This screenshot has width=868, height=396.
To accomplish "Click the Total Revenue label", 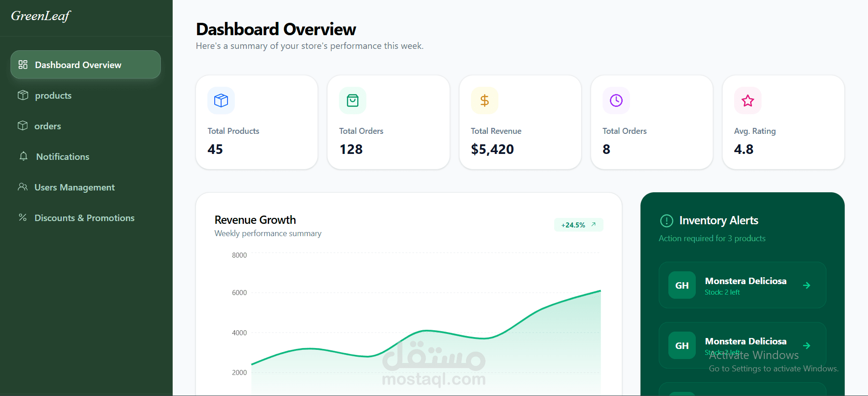I will [x=496, y=131].
